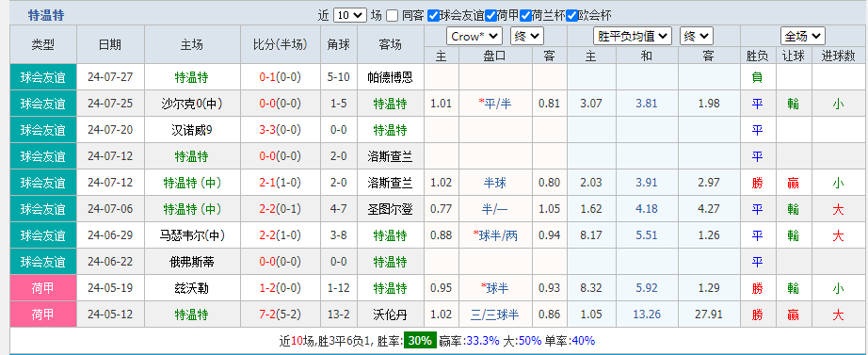Click the *球半 handicap cell in 兹沃勒 row
The height and width of the screenshot is (355, 868).
tap(495, 288)
